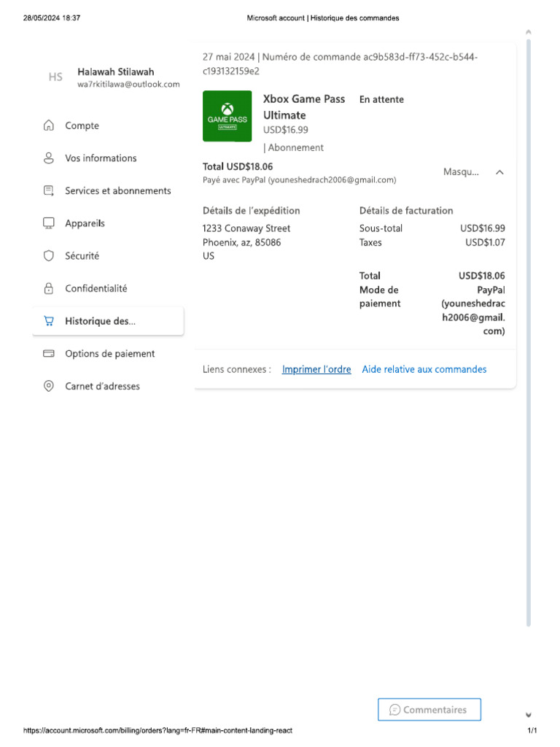This screenshot has height=747, width=560.
Task: Click the Imprimer l'ordre link
Action: 316,369
